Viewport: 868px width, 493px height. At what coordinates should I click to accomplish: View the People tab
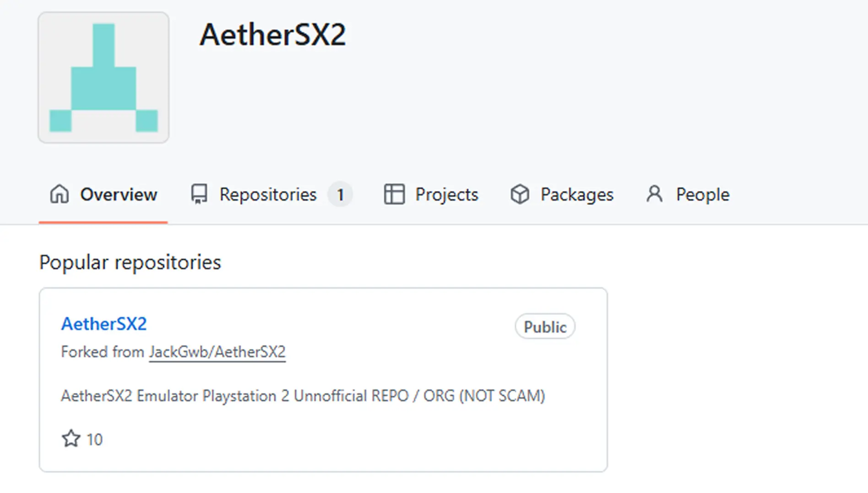click(702, 195)
